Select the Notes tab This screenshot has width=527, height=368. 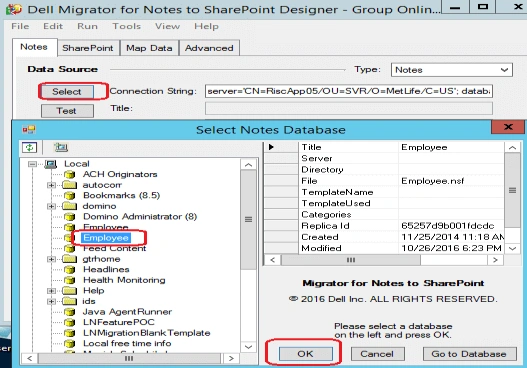click(34, 47)
